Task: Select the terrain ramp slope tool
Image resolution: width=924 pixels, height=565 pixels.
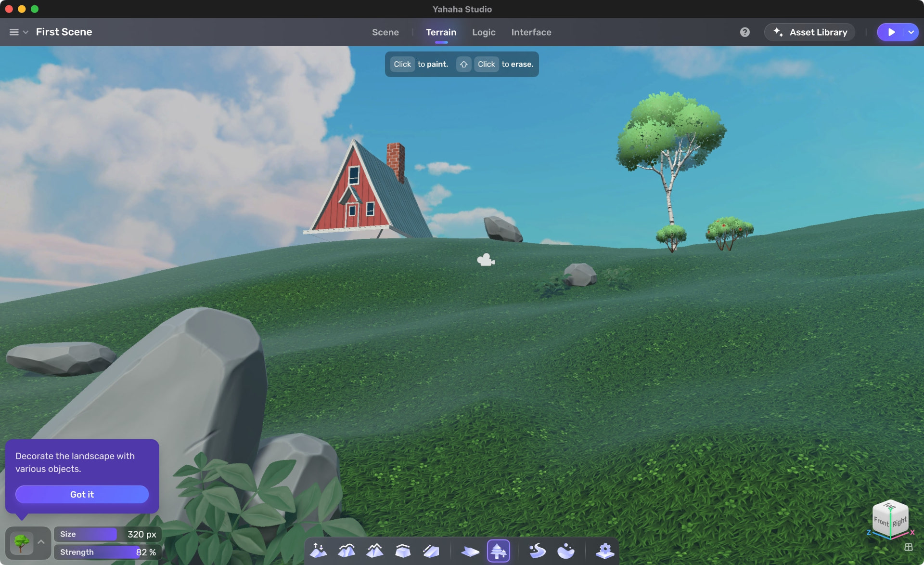Action: [431, 550]
